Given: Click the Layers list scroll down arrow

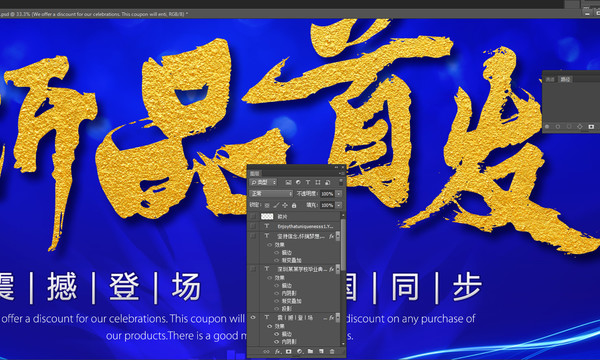Looking at the screenshot, I should 343,344.
